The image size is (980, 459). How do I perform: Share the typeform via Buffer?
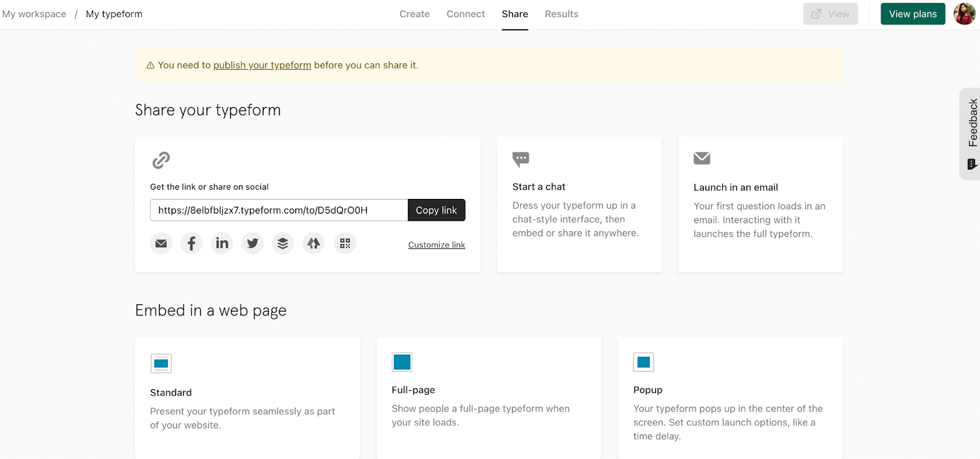coord(283,244)
